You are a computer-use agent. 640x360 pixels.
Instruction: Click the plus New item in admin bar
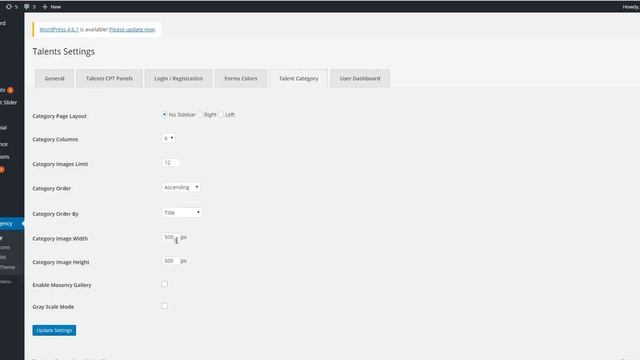[52, 7]
